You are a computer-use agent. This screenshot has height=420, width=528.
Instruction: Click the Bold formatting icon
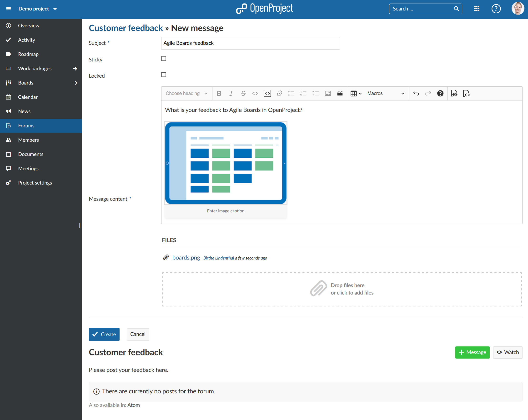coord(219,93)
